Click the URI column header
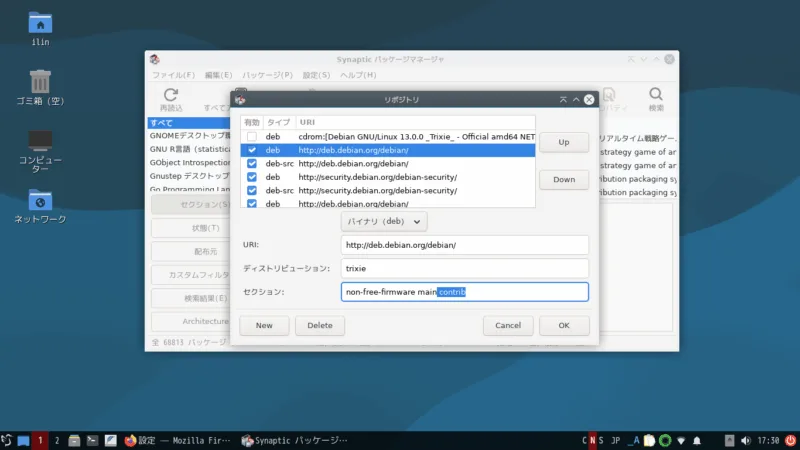800x450 pixels. click(308, 121)
